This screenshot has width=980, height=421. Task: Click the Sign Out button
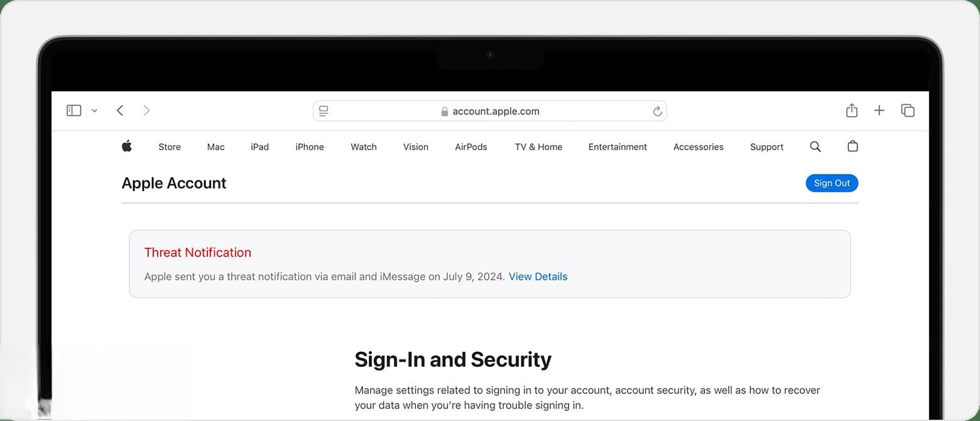(832, 183)
